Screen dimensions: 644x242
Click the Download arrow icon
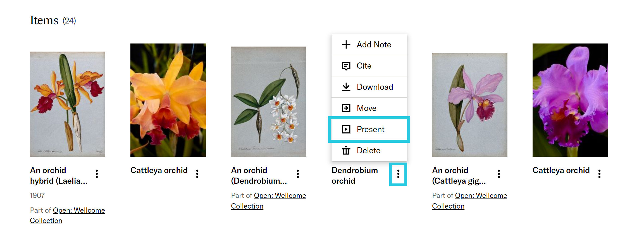coord(346,87)
